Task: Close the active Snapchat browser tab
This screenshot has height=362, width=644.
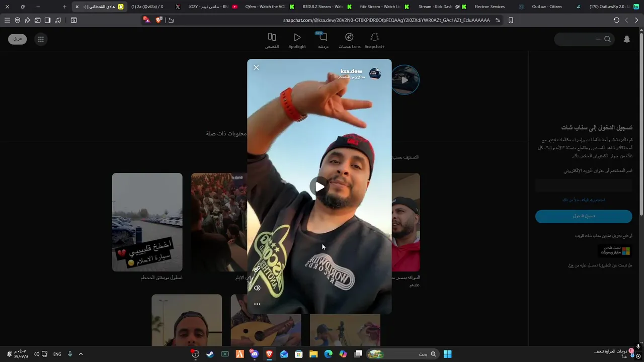Action: pos(77,7)
